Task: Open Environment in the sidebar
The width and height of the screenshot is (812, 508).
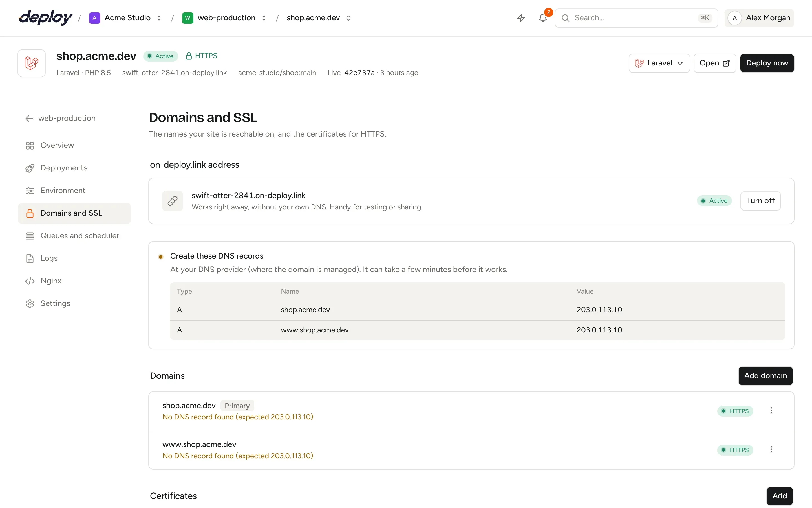Action: (x=74, y=190)
